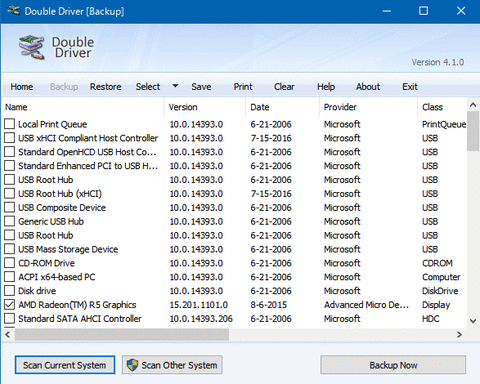Click the horizontal scrollbar thumb
The width and height of the screenshot is (480, 384).
pos(122,334)
